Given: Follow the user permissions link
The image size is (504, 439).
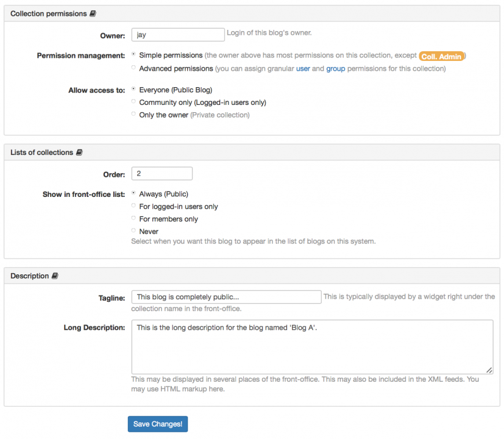Looking at the screenshot, I should tap(303, 68).
